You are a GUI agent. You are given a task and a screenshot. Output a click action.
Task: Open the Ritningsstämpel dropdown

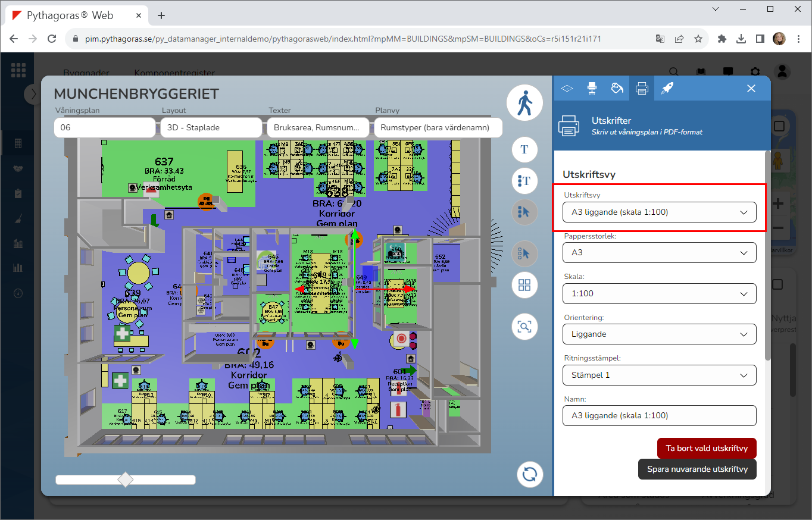659,375
